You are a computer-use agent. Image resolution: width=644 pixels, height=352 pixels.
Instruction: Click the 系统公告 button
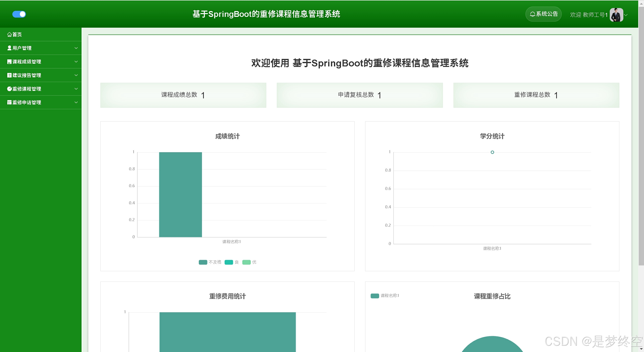(x=544, y=14)
